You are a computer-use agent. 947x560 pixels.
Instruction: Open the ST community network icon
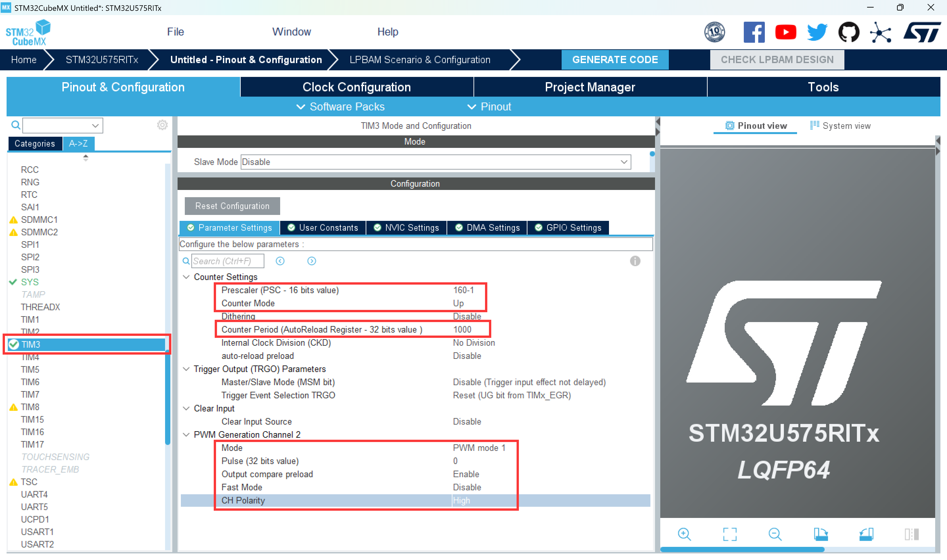[880, 32]
